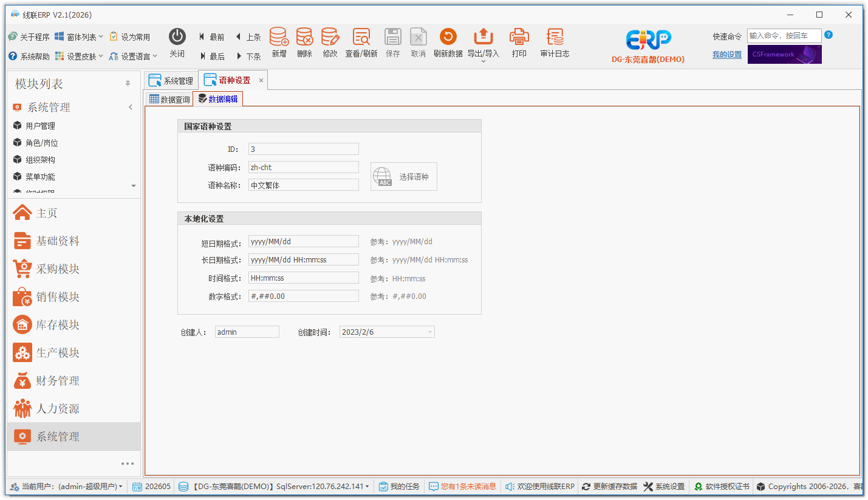
Task: Open 组织架构 in module list
Action: pyautogui.click(x=40, y=160)
